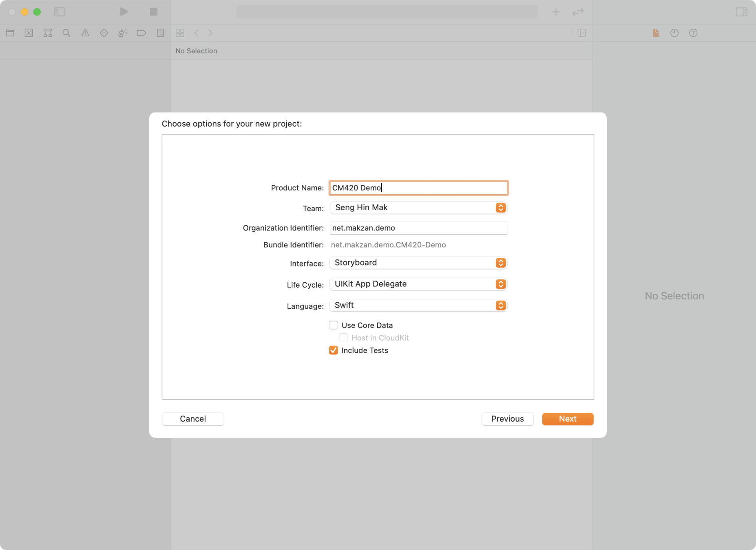This screenshot has height=550, width=756.
Task: Open the Breakpoint navigator icon
Action: coord(141,33)
